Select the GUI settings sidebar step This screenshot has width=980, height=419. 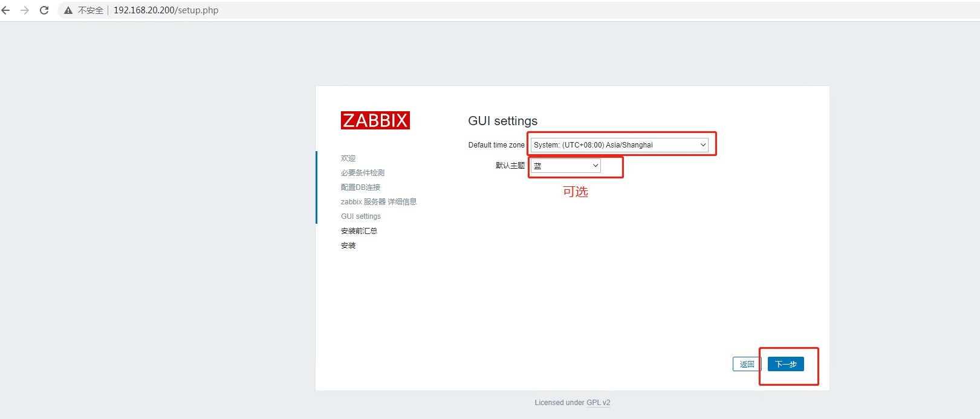pos(361,216)
